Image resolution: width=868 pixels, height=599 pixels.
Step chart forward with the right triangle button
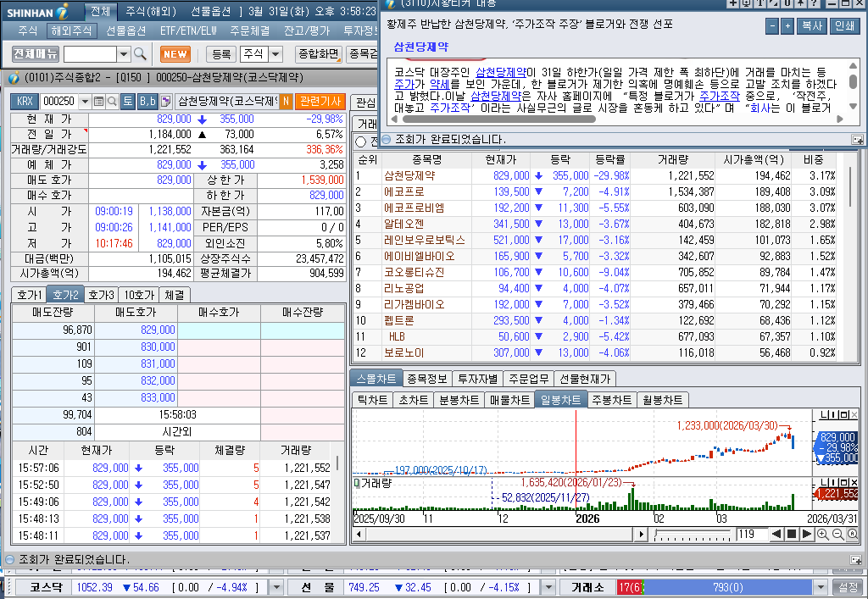pos(807,534)
